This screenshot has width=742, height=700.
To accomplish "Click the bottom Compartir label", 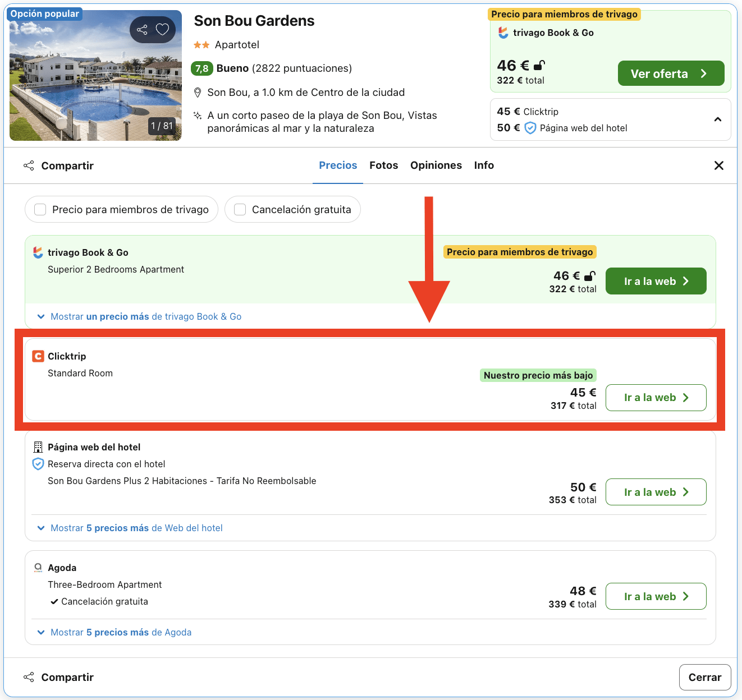I will pyautogui.click(x=67, y=677).
